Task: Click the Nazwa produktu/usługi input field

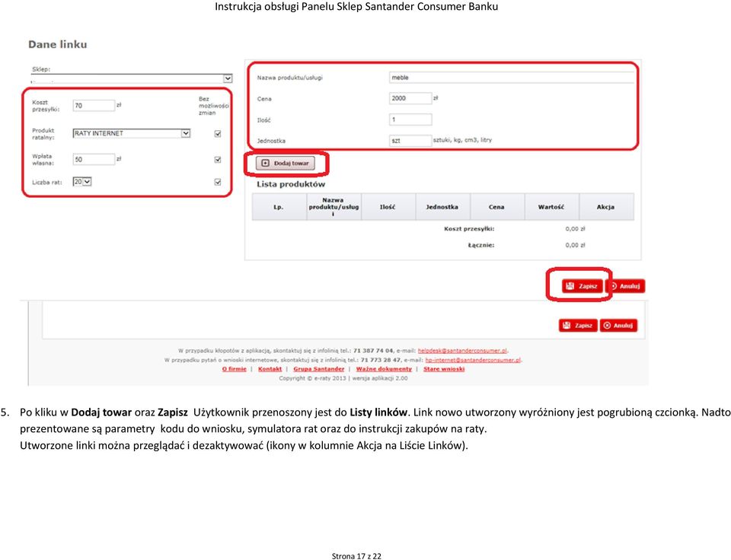Action: 512,78
